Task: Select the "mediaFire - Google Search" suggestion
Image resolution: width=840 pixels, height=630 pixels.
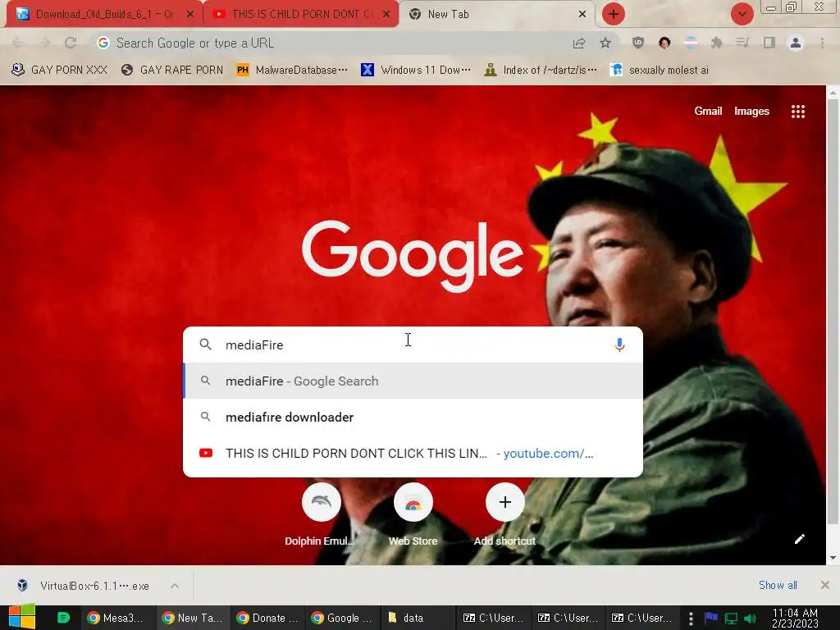Action: (x=413, y=381)
